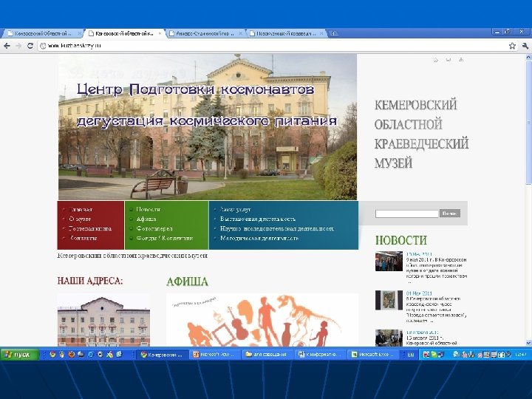Launch Chrome from the quick launch bar
This screenshot has width=532, height=399.
tap(52, 355)
